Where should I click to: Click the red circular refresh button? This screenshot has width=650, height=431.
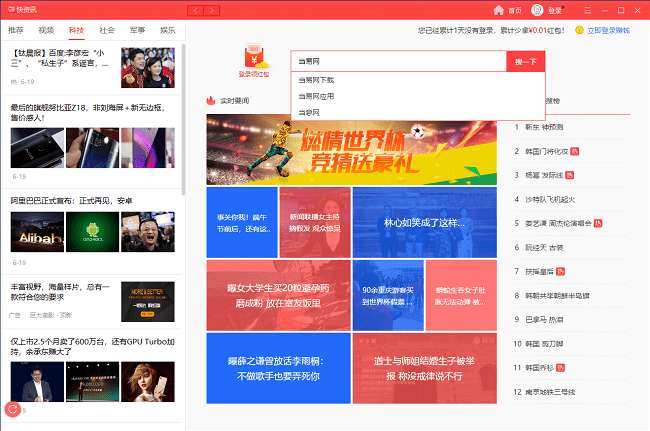coord(12,409)
